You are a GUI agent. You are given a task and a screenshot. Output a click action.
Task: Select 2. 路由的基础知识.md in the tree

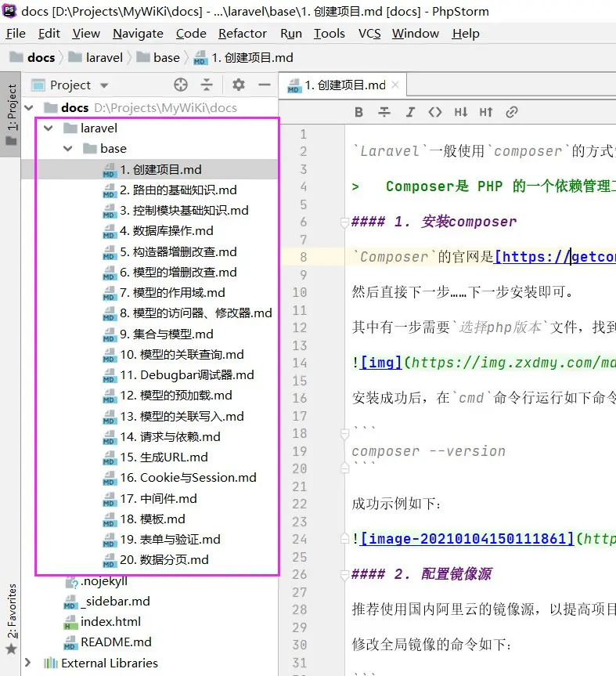point(170,190)
